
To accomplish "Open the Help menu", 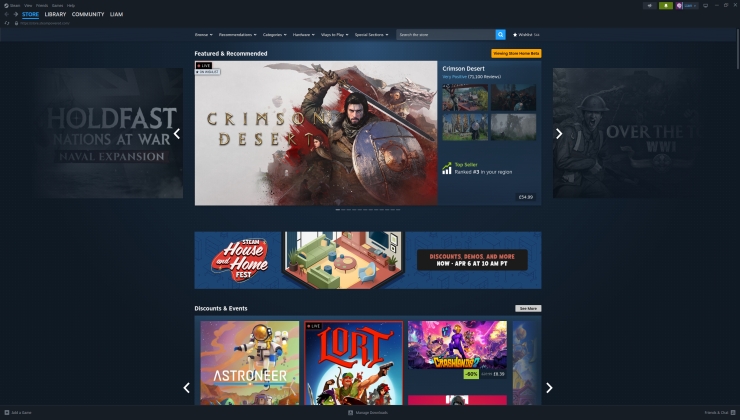I will (x=71, y=6).
